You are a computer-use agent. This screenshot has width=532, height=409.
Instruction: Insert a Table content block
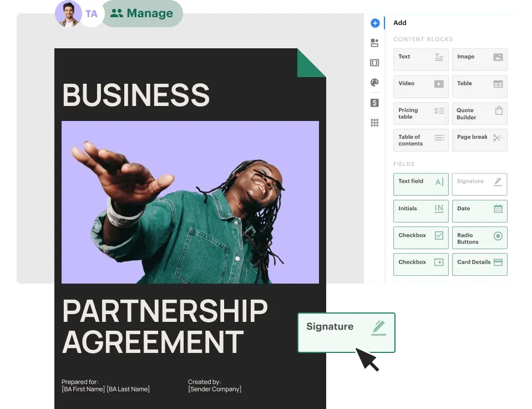coord(479,86)
